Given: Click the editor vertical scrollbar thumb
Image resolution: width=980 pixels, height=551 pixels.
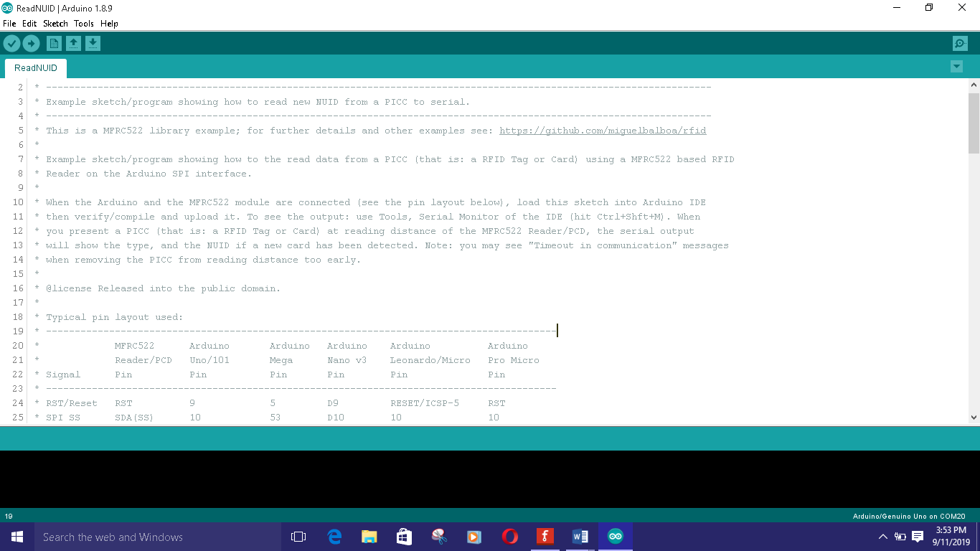Looking at the screenshot, I should [x=974, y=123].
